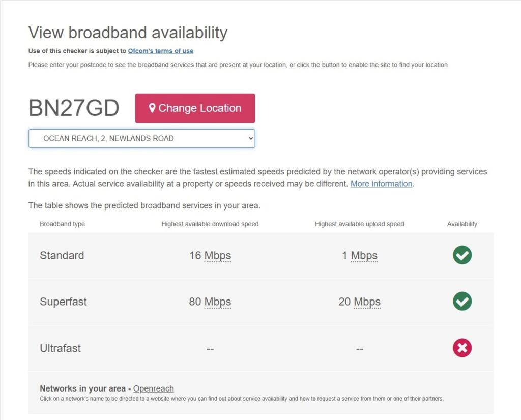
Task: Click the 80 Mbps Superfast download abbreviation
Action: pyautogui.click(x=218, y=302)
